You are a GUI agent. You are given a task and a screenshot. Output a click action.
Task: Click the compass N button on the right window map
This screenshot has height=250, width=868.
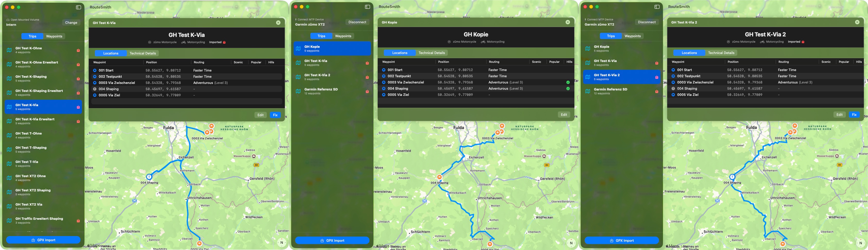click(860, 243)
